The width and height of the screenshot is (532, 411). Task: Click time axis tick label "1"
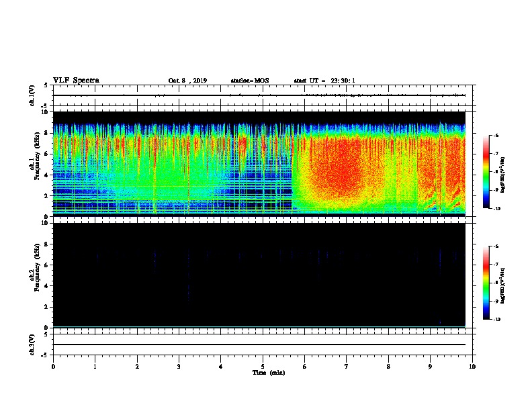pyautogui.click(x=95, y=367)
